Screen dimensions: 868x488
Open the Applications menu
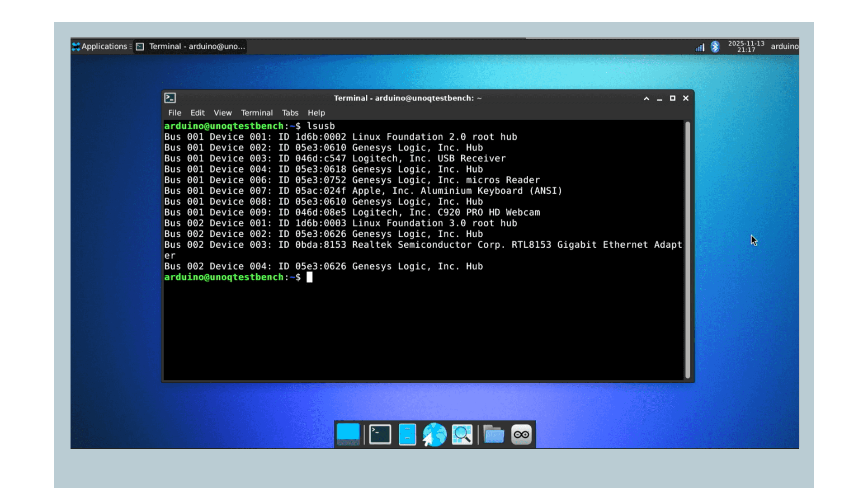point(101,46)
